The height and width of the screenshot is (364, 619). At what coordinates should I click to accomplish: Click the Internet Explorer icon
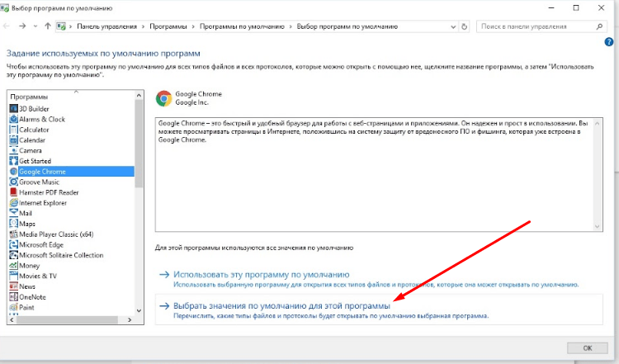(13, 202)
